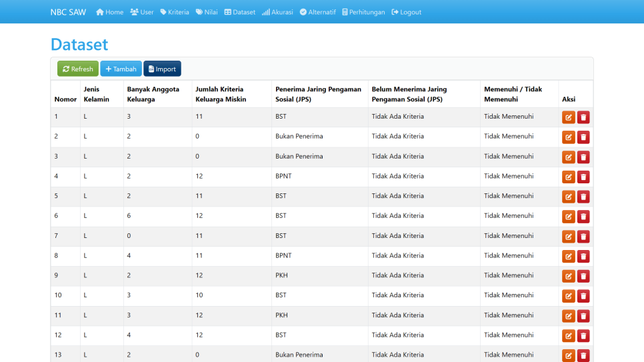The height and width of the screenshot is (362, 644).
Task: Click the NBC SAW brand title
Action: coord(68,12)
